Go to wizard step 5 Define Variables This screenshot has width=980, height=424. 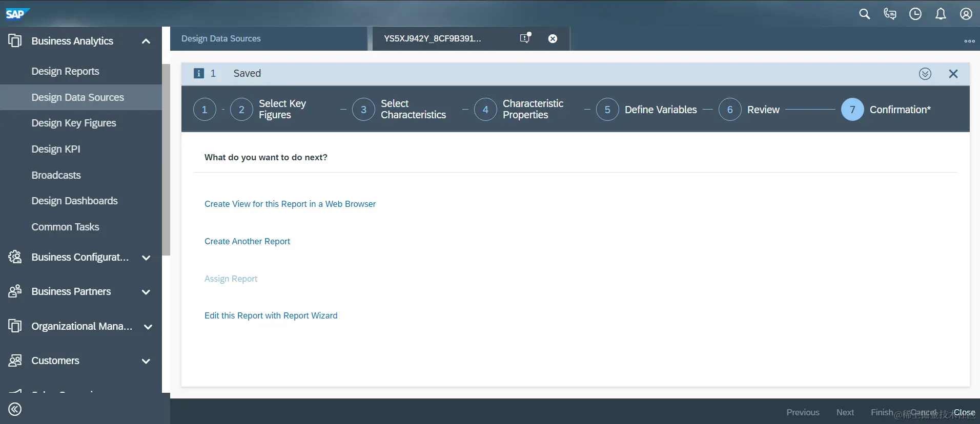pyautogui.click(x=607, y=110)
